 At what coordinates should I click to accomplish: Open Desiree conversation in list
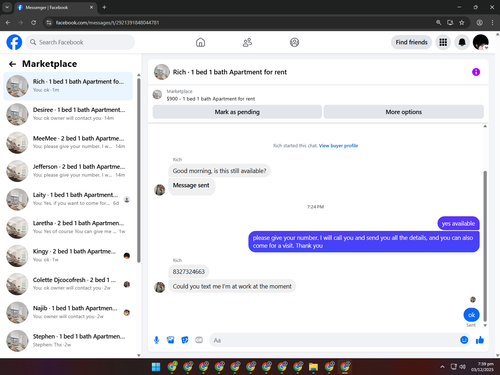click(68, 114)
